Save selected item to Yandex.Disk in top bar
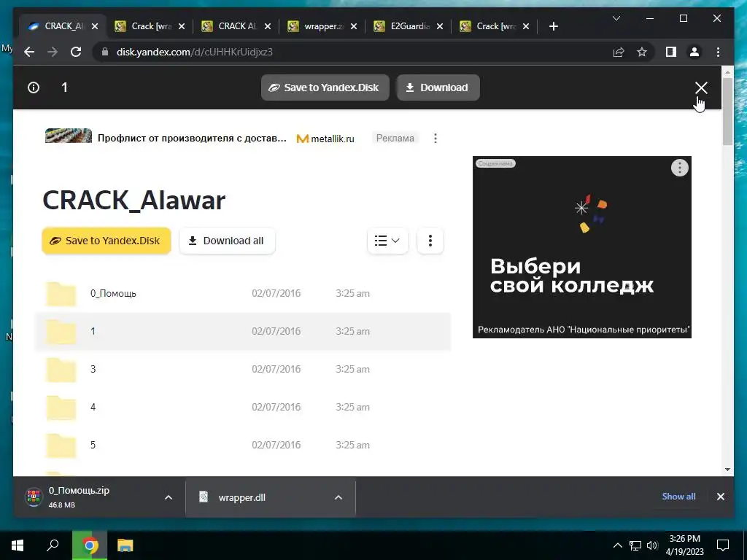This screenshot has height=560, width=747. (x=325, y=87)
